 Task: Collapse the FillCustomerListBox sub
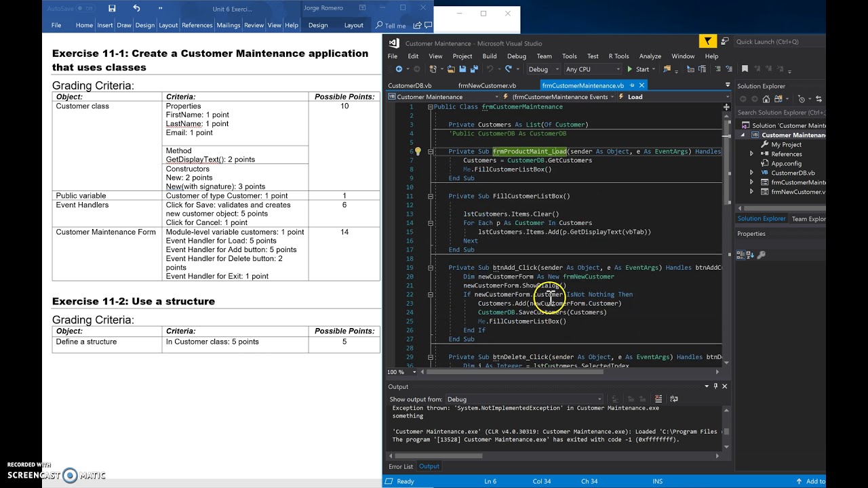point(431,197)
